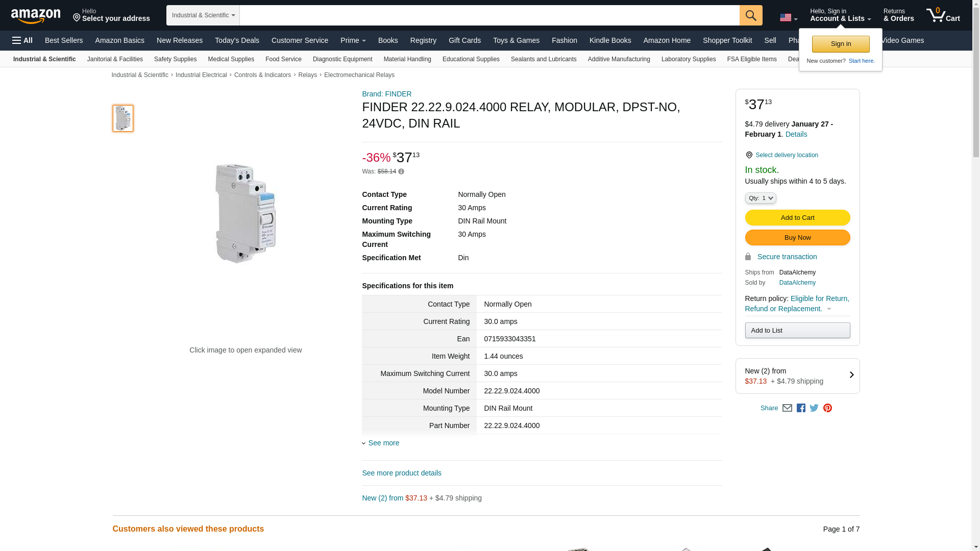Select the relay product thumbnail image
The image size is (980, 551).
(x=123, y=118)
